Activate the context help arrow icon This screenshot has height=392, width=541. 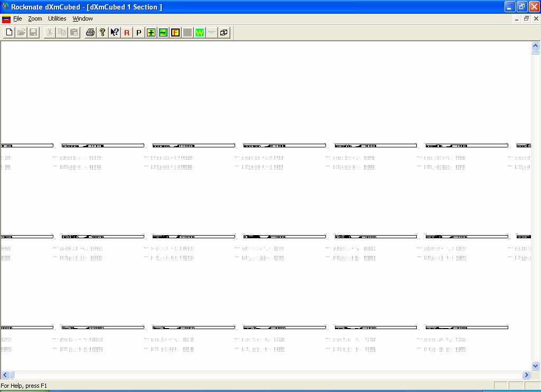click(x=115, y=33)
